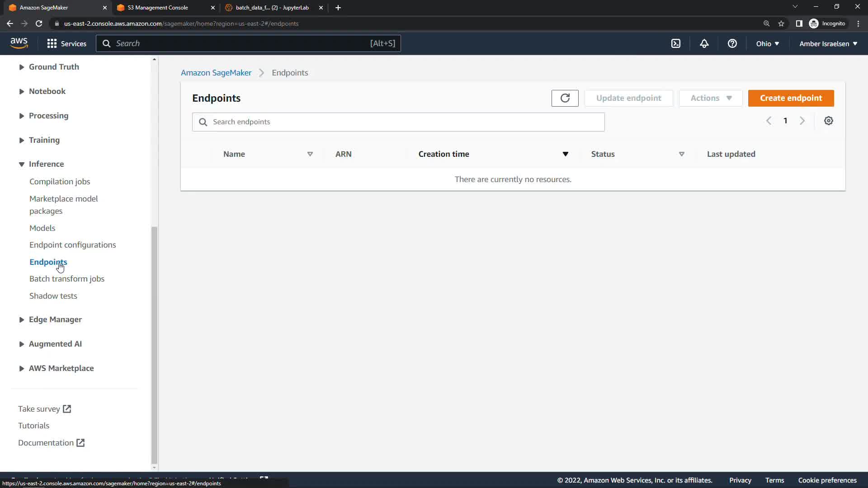
Task: Click the AWS logo home icon
Action: coord(19,43)
